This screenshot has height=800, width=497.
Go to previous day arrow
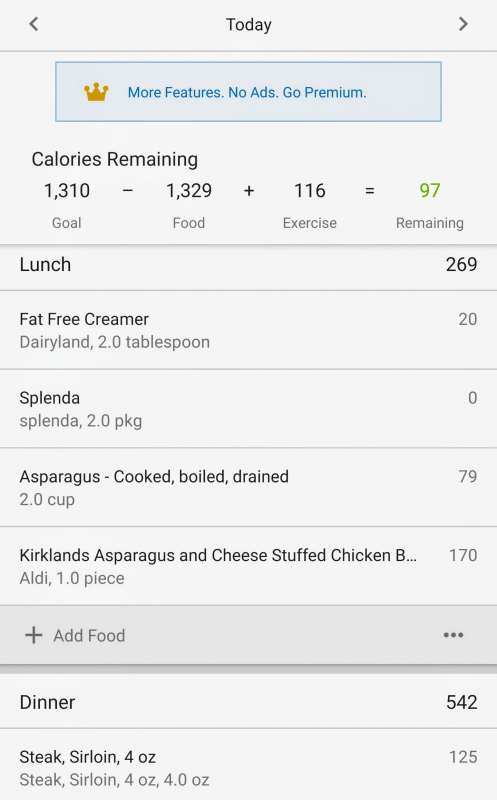click(x=34, y=24)
